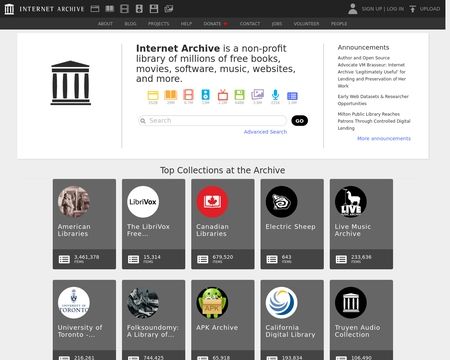Image resolution: width=450 pixels, height=360 pixels.
Task: Open the Web icon in top navigation bar
Action: 95,9
